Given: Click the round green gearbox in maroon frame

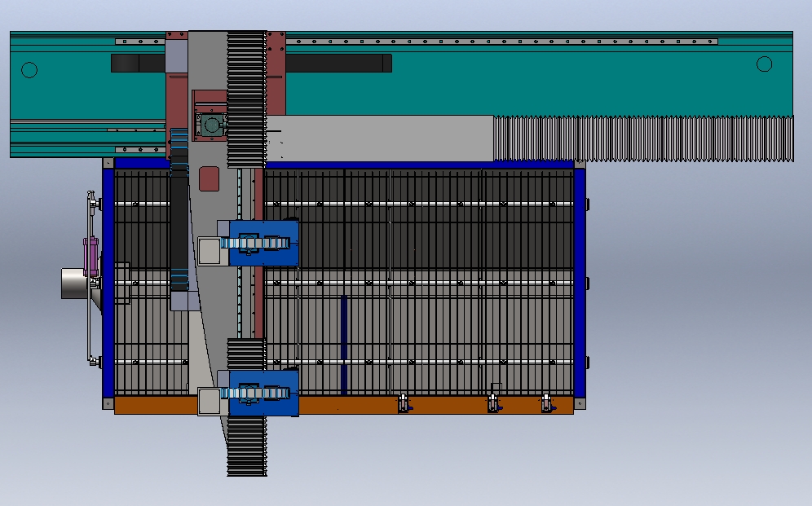Looking at the screenshot, I should point(211,125).
